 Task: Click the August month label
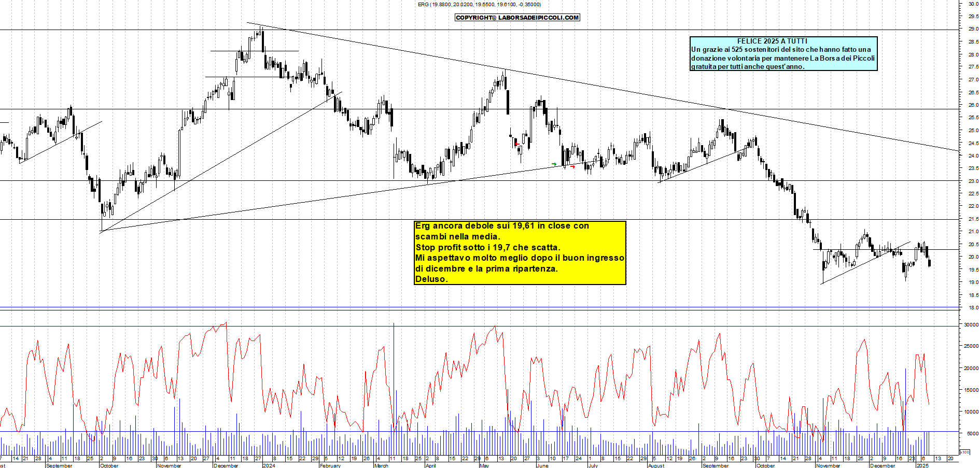click(656, 465)
